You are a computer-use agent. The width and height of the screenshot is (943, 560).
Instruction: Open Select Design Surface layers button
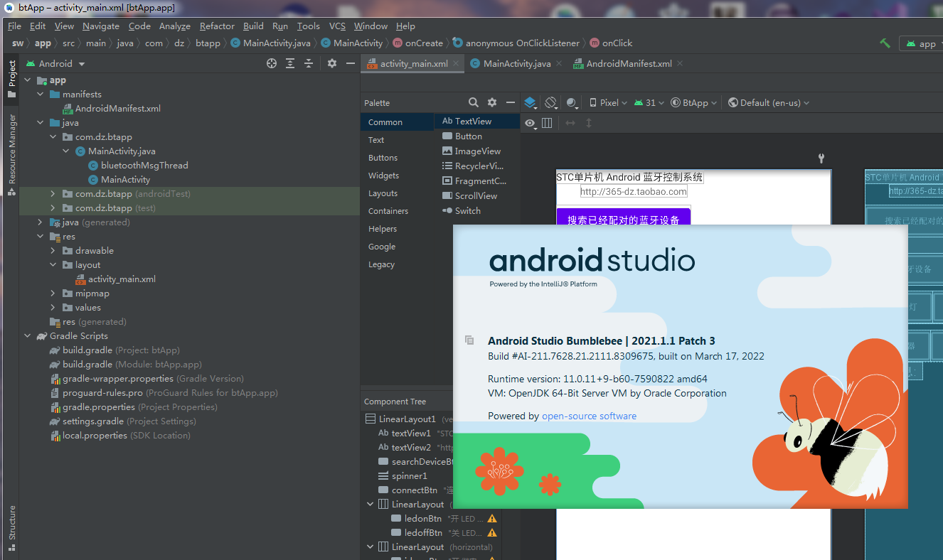(531, 102)
